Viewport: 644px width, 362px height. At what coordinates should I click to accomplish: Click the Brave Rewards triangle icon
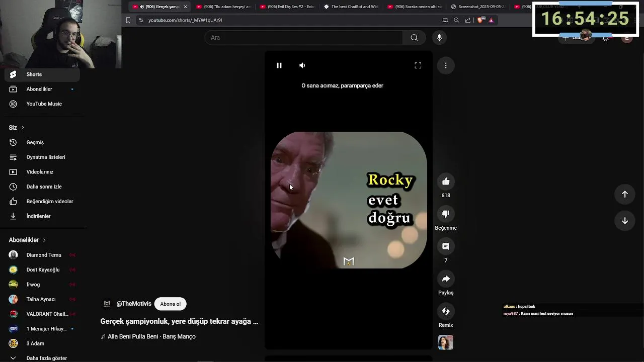pos(491,20)
